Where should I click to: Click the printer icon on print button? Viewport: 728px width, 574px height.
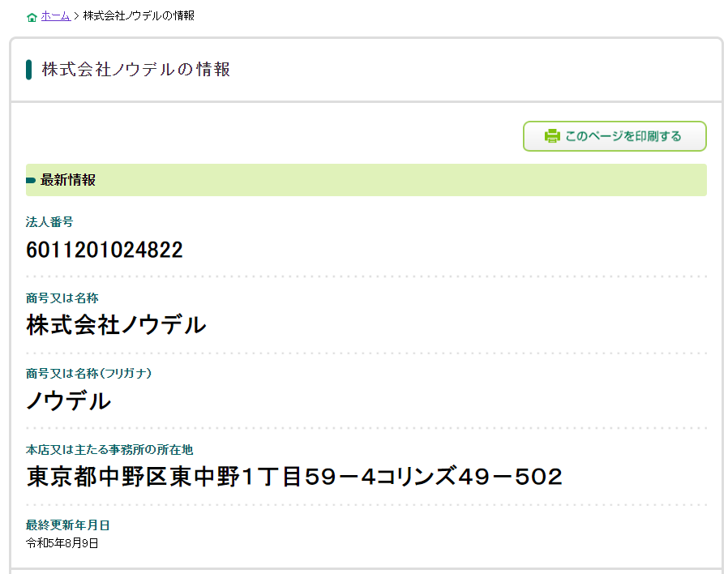(552, 136)
